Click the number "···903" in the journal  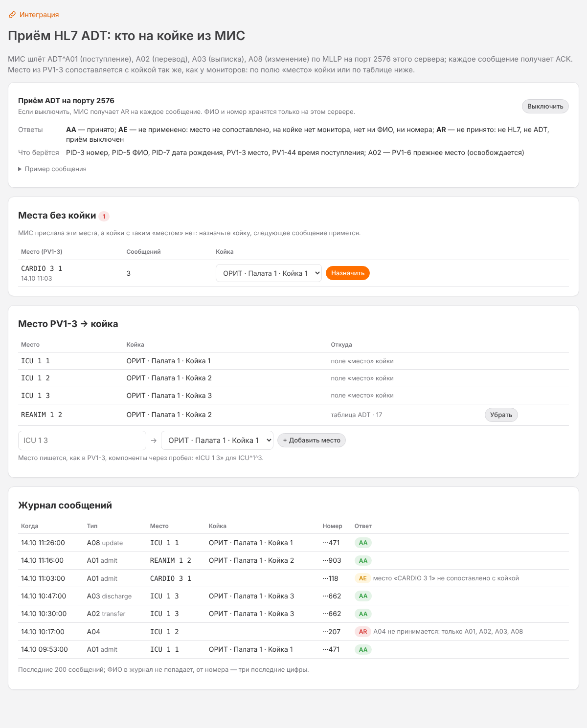[332, 560]
